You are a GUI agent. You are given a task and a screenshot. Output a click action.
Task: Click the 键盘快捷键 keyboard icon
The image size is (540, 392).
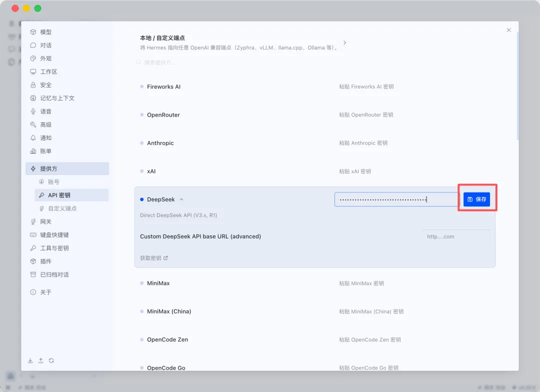click(33, 235)
